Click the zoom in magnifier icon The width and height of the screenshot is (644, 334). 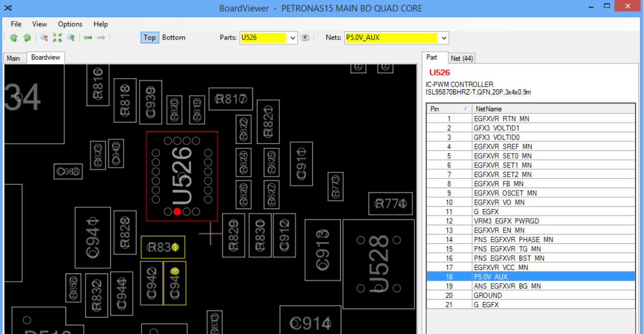click(x=71, y=38)
